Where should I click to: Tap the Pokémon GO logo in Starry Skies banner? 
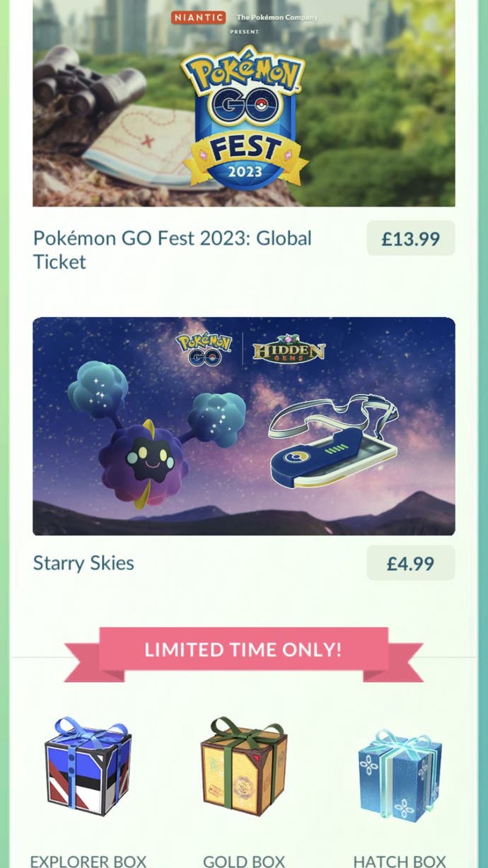click(x=205, y=349)
